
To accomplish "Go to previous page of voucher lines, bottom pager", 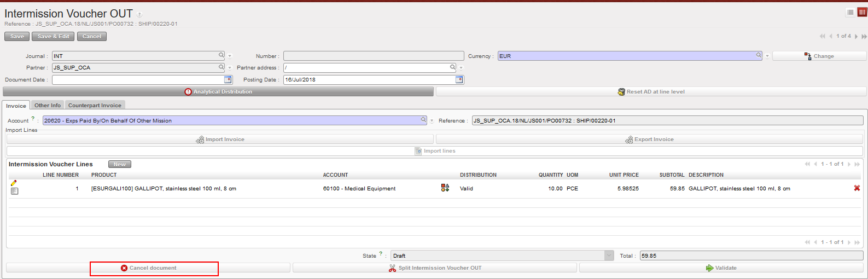I will tap(815, 242).
